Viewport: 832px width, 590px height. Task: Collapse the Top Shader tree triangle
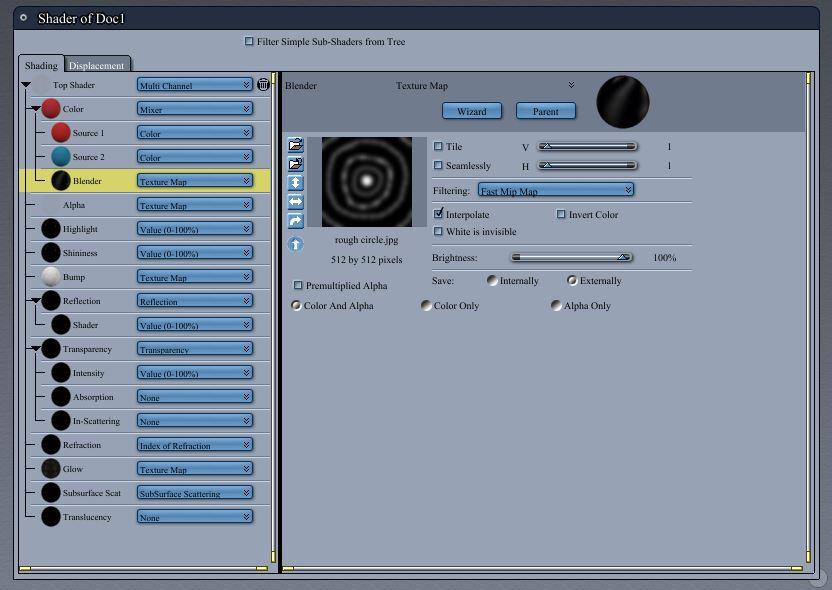pos(26,84)
